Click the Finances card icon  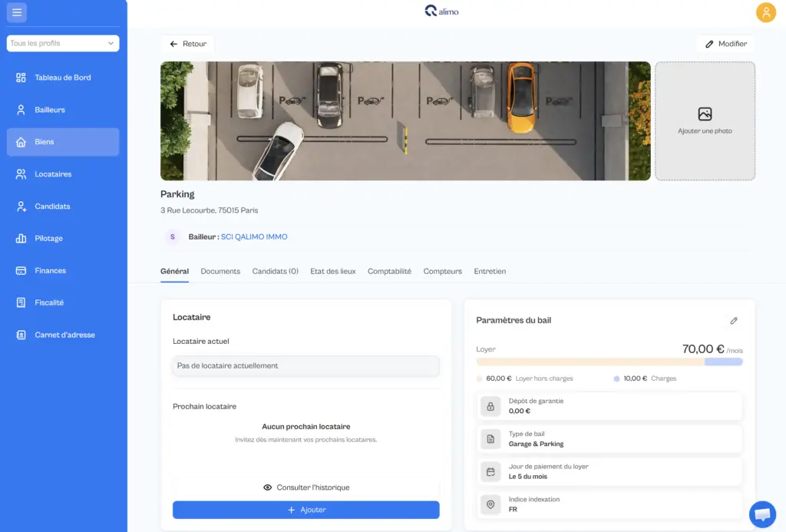click(21, 270)
